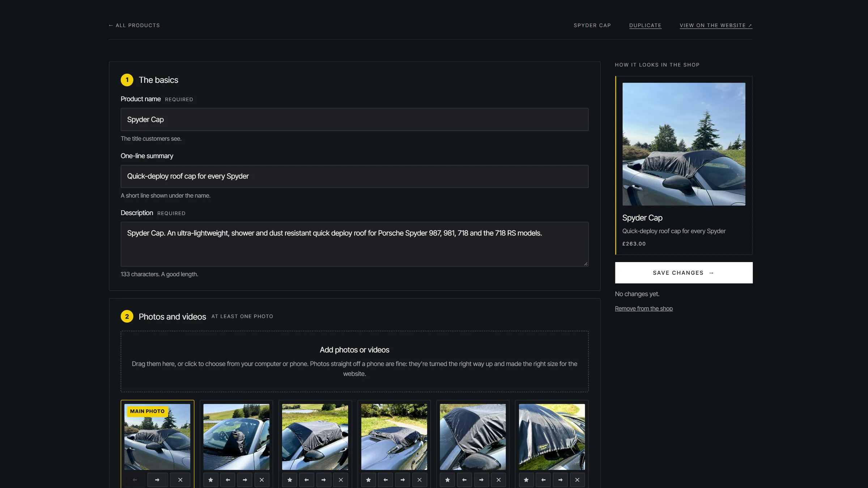Click the £263.00 price in preview
The width and height of the screenshot is (868, 488).
pos(634,244)
